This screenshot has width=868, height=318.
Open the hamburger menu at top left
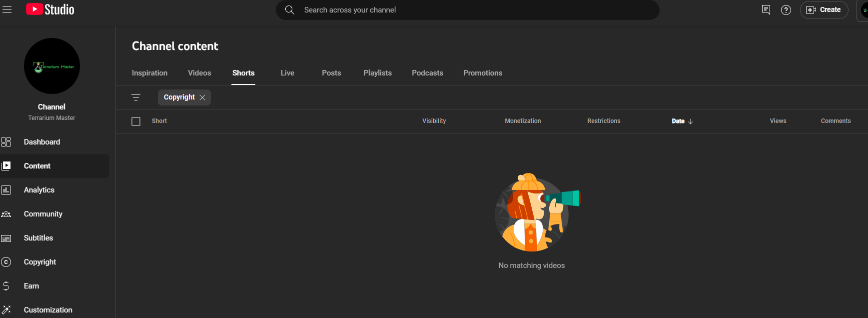[x=6, y=10]
